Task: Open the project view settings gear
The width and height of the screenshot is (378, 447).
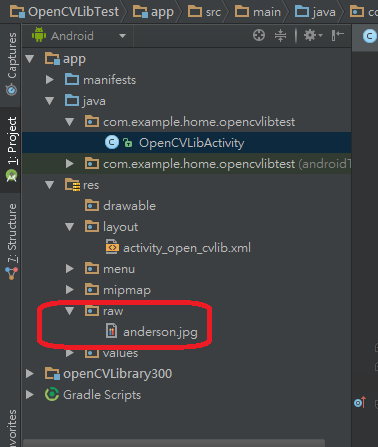Action: pyautogui.click(x=313, y=35)
